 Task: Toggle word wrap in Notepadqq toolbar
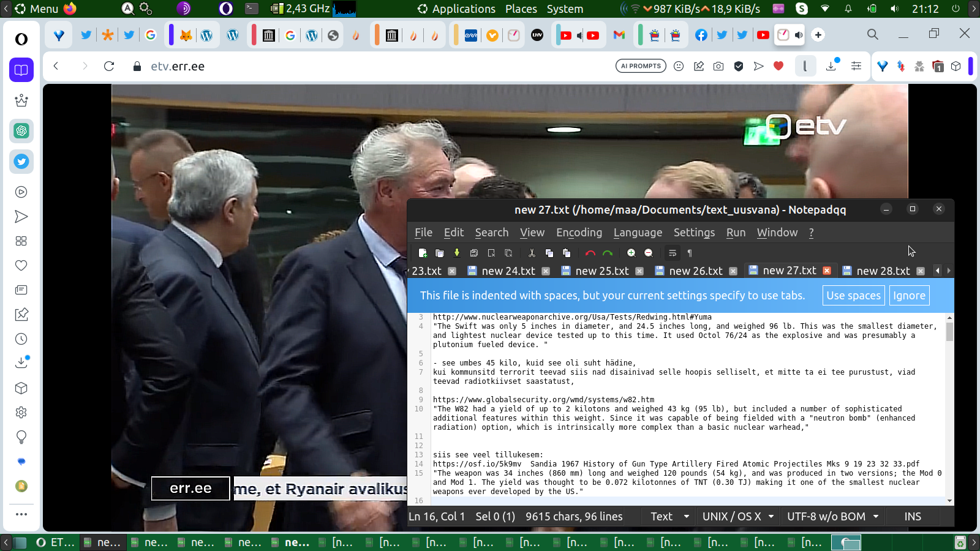pyautogui.click(x=673, y=253)
